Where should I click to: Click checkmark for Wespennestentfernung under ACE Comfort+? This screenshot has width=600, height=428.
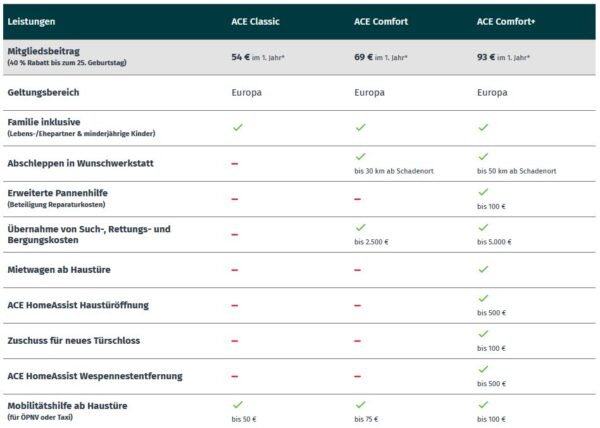tap(483, 369)
